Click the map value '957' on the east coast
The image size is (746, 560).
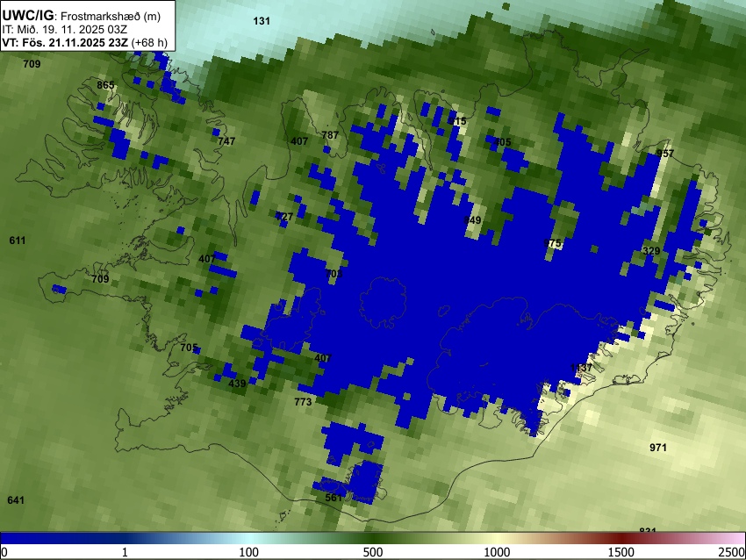(x=665, y=154)
